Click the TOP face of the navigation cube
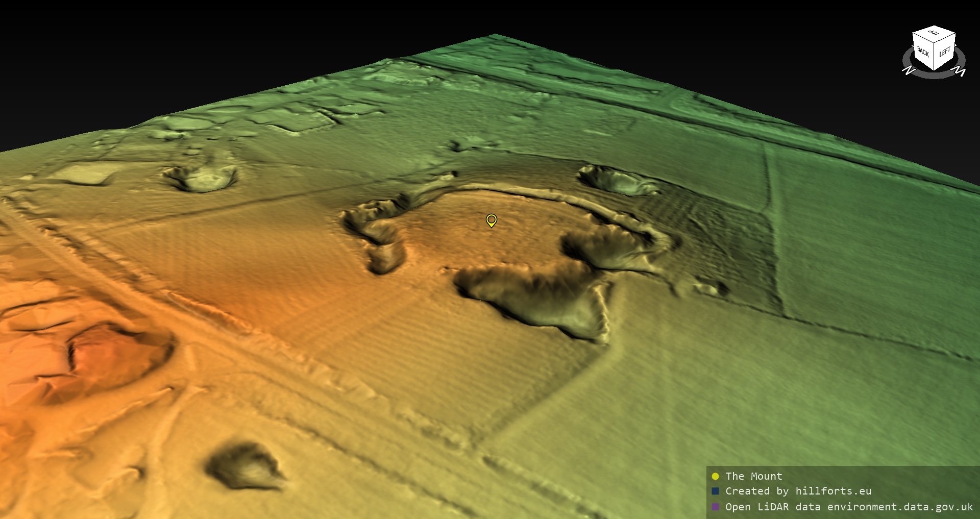The height and width of the screenshot is (519, 980). [x=934, y=34]
